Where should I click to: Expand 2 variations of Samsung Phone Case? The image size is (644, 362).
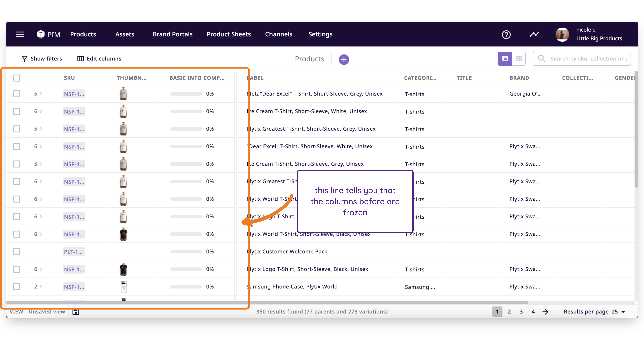(x=38, y=287)
